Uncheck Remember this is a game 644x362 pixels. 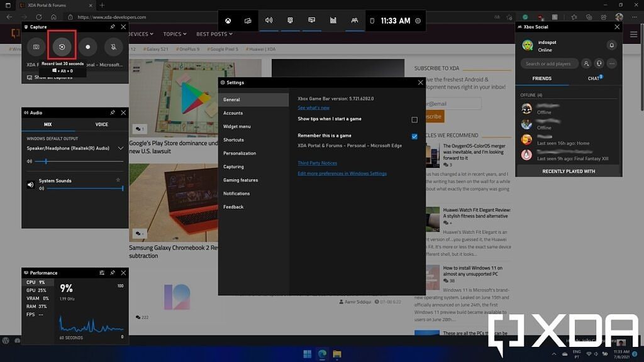(414, 136)
